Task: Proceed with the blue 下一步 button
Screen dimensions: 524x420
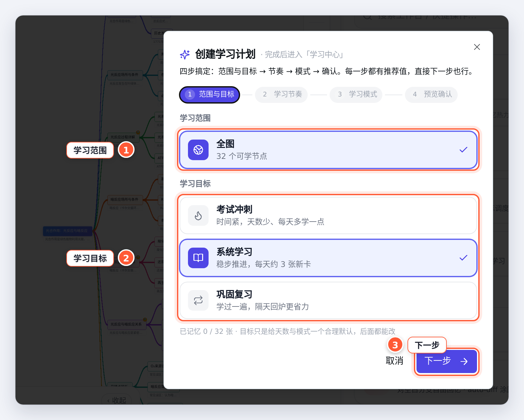Action: pyautogui.click(x=447, y=361)
